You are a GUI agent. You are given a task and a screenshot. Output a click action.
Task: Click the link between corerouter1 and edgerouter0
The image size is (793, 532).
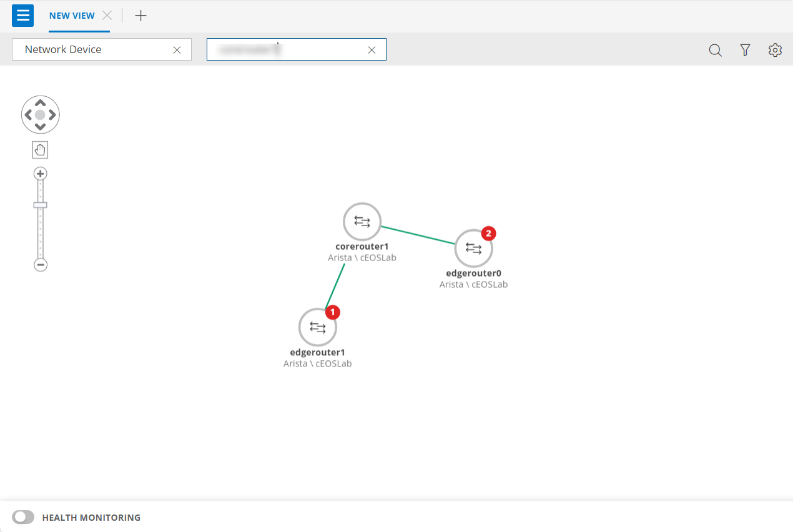[x=418, y=234]
